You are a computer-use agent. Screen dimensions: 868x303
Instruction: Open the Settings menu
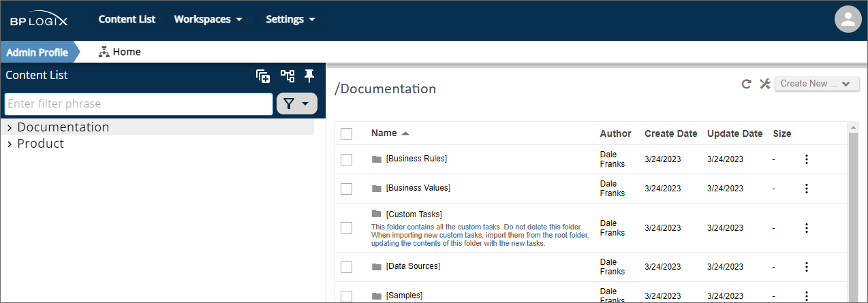coord(290,19)
